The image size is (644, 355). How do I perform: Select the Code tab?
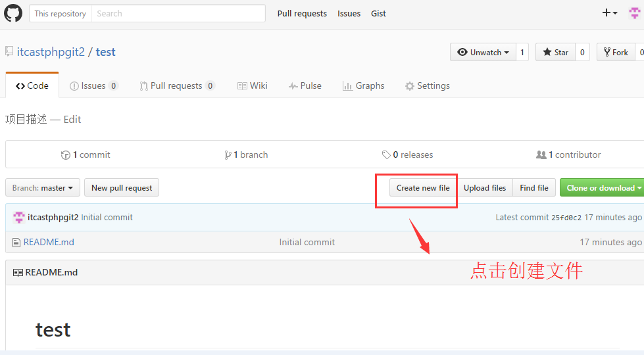[x=32, y=85]
